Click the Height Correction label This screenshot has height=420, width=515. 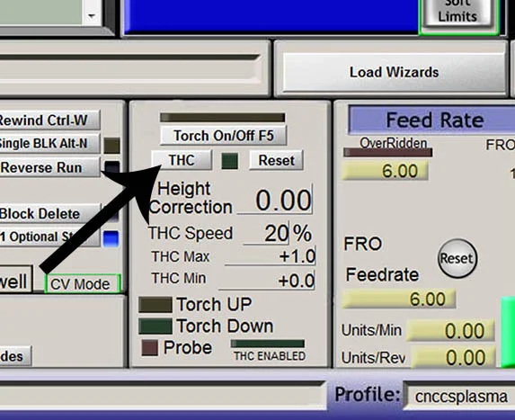[191, 198]
